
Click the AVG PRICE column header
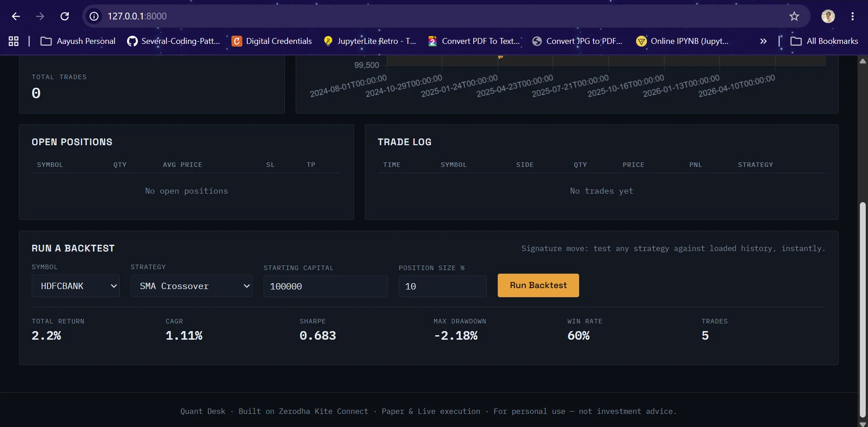click(183, 165)
